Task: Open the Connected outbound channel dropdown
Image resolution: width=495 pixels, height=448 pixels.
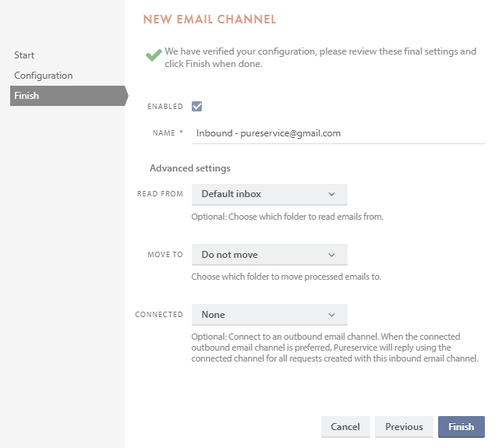Action: point(269,315)
